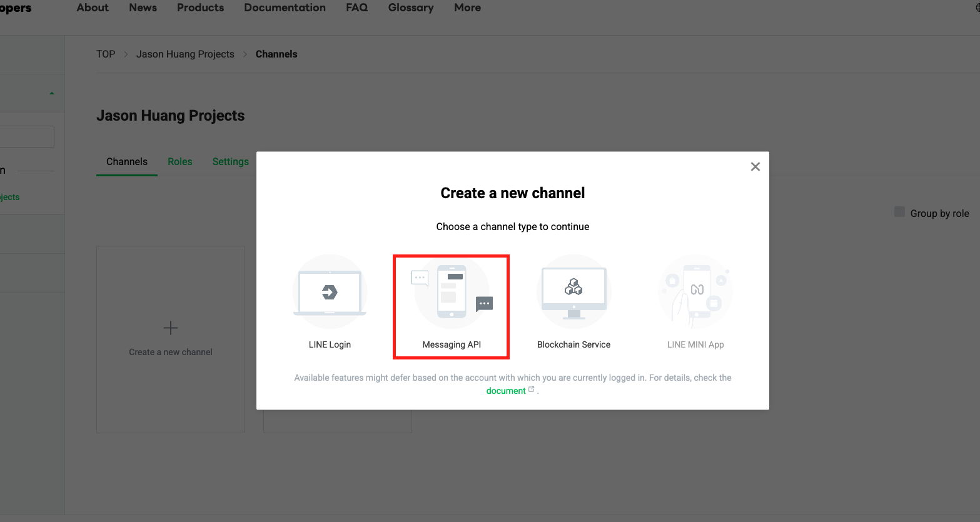Open the FAQ page from header
The width and height of the screenshot is (980, 522).
pyautogui.click(x=356, y=8)
